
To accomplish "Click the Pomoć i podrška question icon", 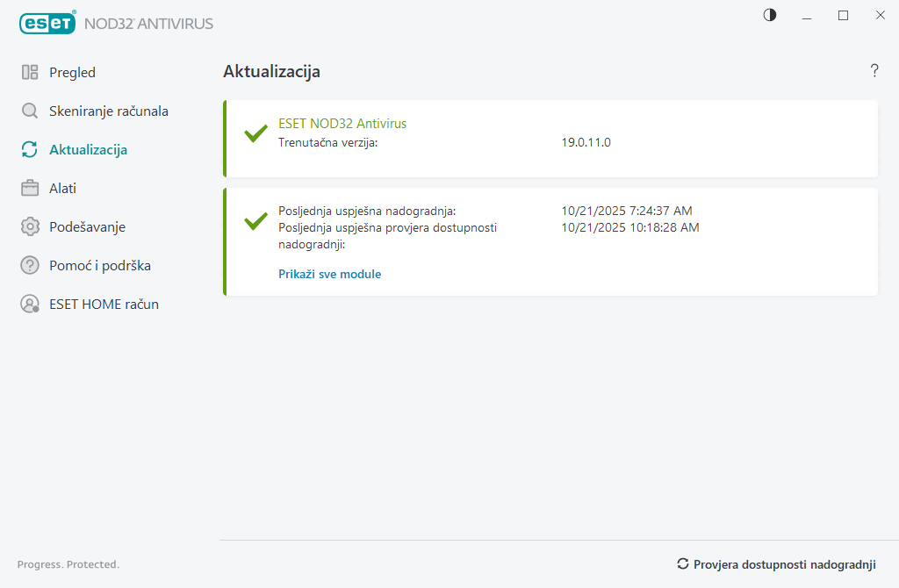I will tap(30, 266).
